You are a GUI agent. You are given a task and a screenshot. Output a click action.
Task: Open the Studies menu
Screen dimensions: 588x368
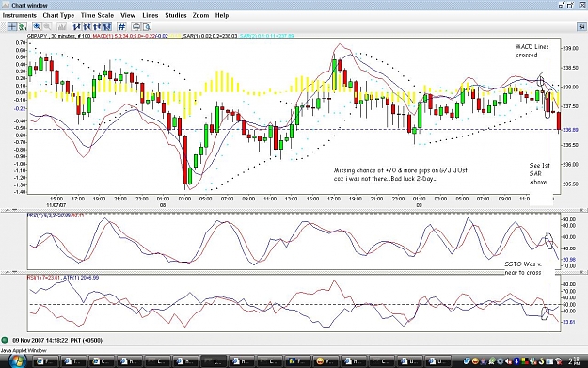point(176,15)
